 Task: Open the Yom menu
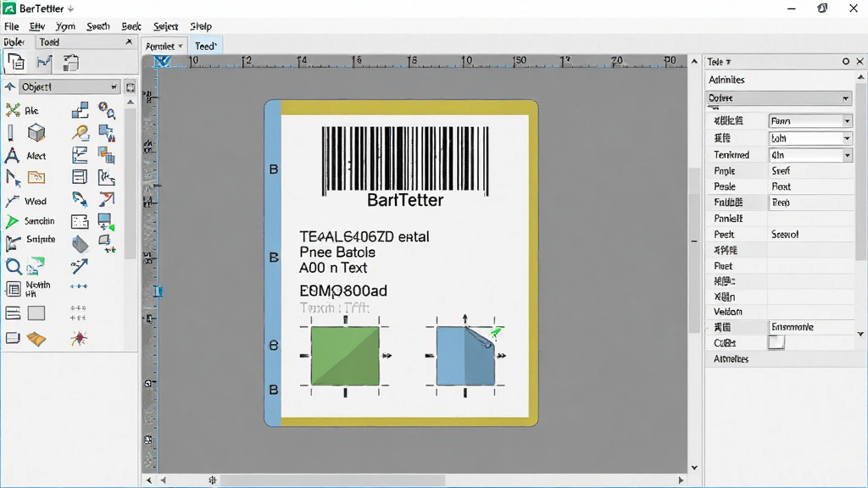(65, 26)
